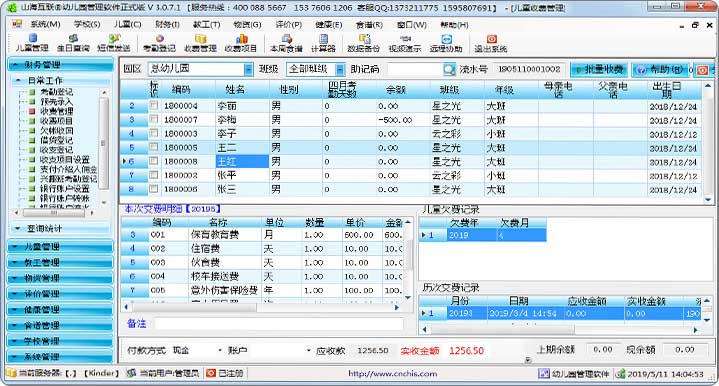
Task: Click 退出系统 toolbar icon
Action: click(491, 43)
